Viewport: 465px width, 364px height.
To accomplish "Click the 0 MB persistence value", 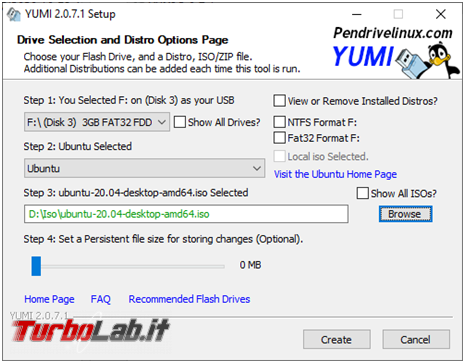I will 250,265.
